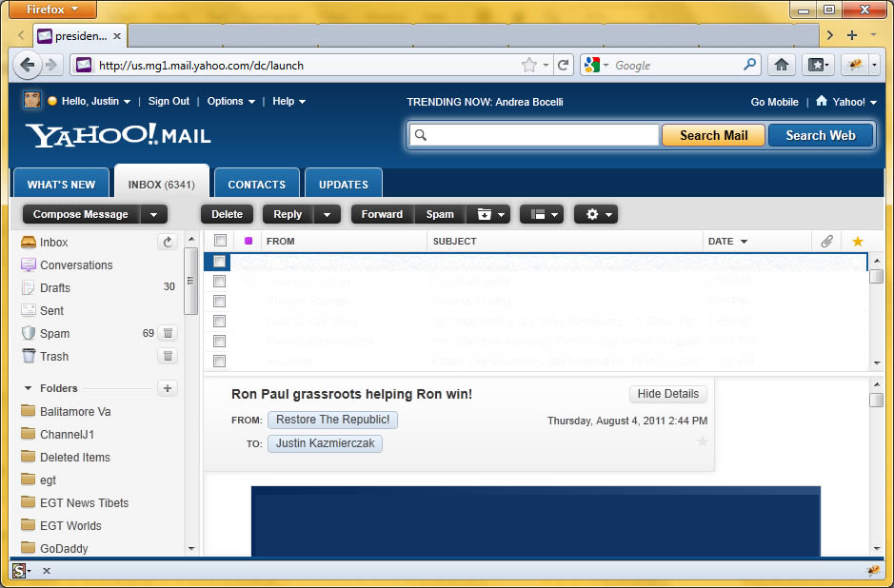Image resolution: width=894 pixels, height=588 pixels.
Task: Toggle the select-all messages checkbox
Action: click(220, 241)
